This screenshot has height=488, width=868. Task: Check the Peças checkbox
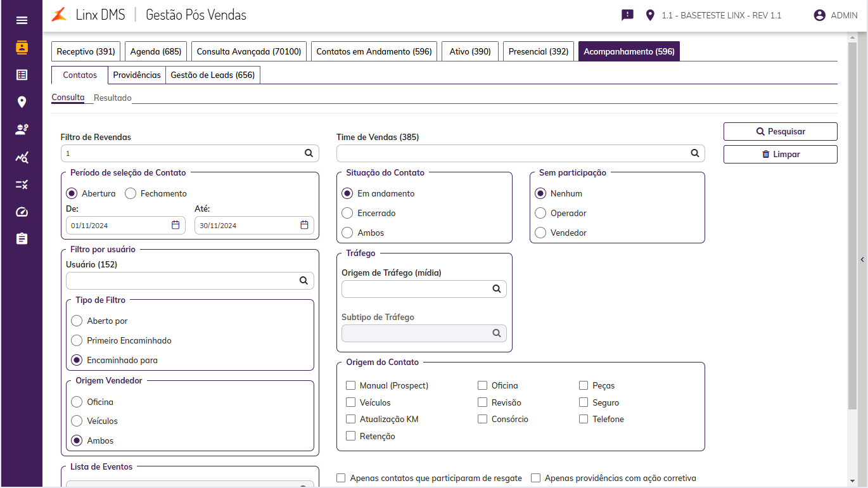point(584,385)
